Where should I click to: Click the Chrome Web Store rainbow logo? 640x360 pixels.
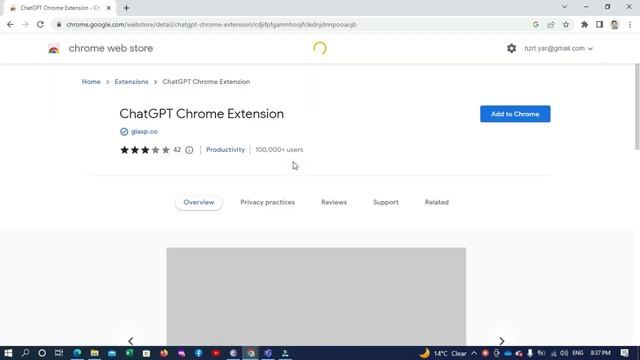click(x=54, y=49)
